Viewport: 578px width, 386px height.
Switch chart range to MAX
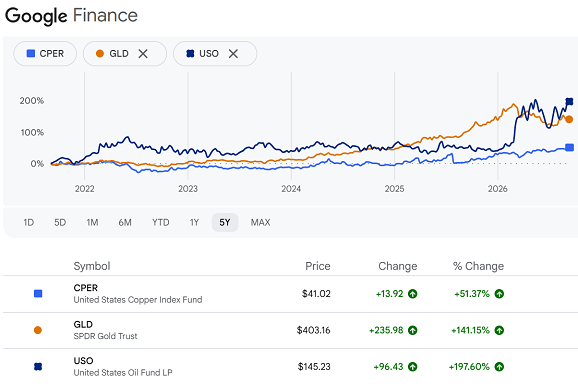(261, 223)
